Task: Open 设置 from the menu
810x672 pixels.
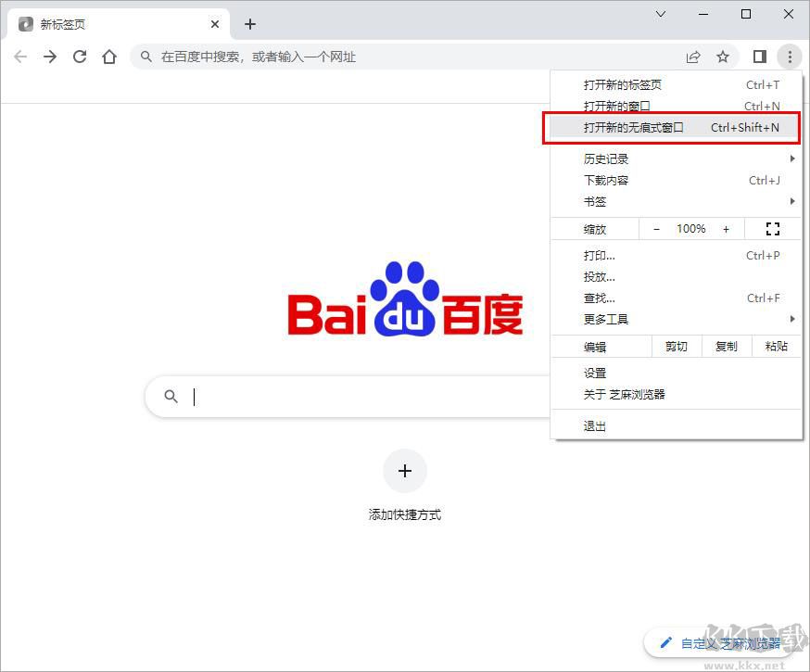Action: pos(677,373)
